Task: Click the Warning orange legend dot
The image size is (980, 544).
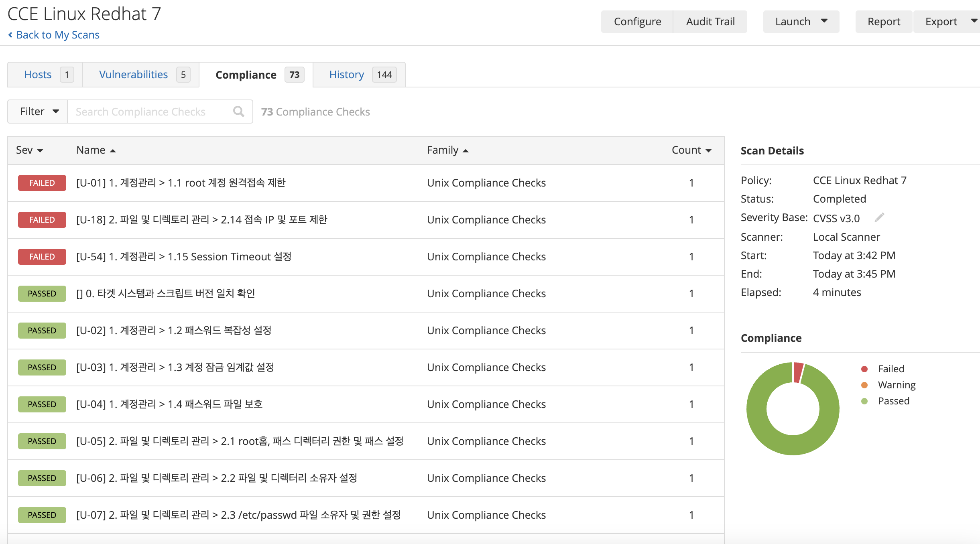Action: [864, 385]
